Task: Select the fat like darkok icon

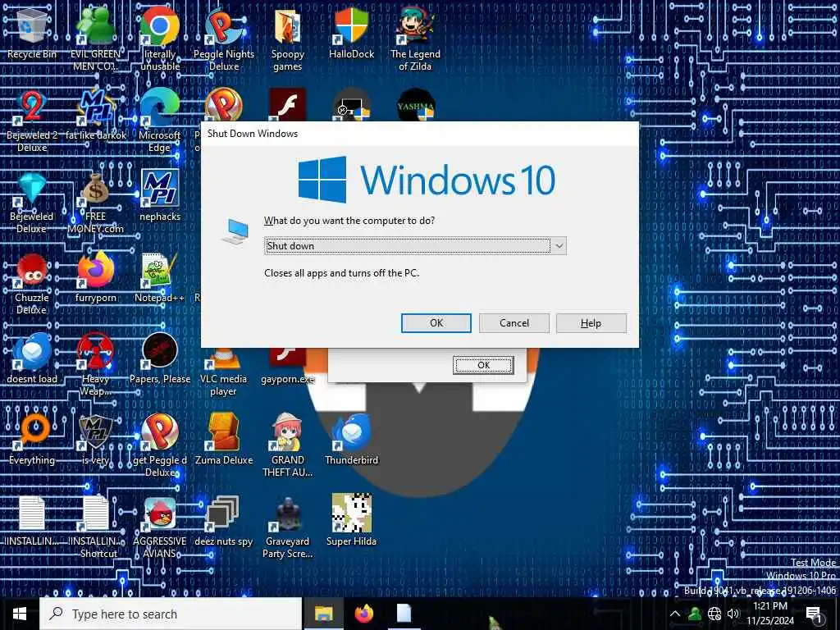Action: coord(95,115)
